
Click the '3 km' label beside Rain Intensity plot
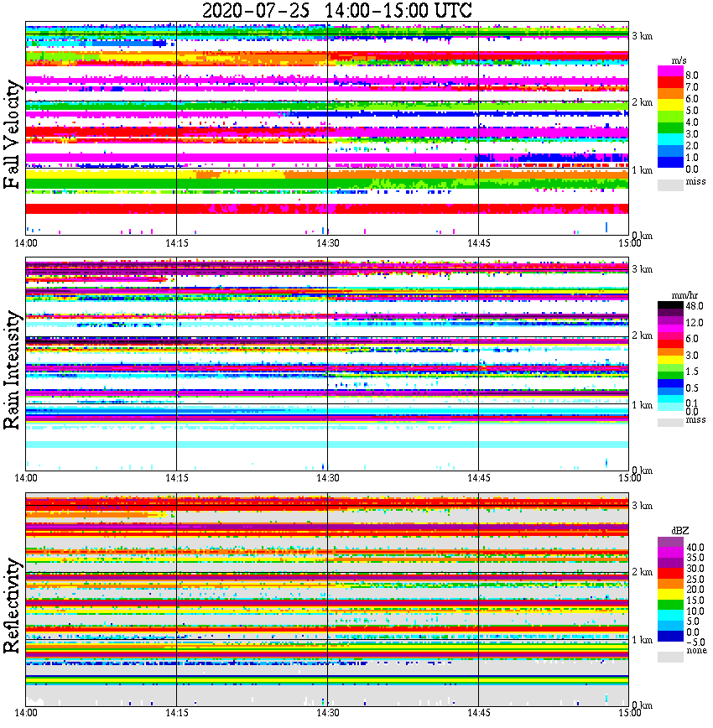[643, 269]
